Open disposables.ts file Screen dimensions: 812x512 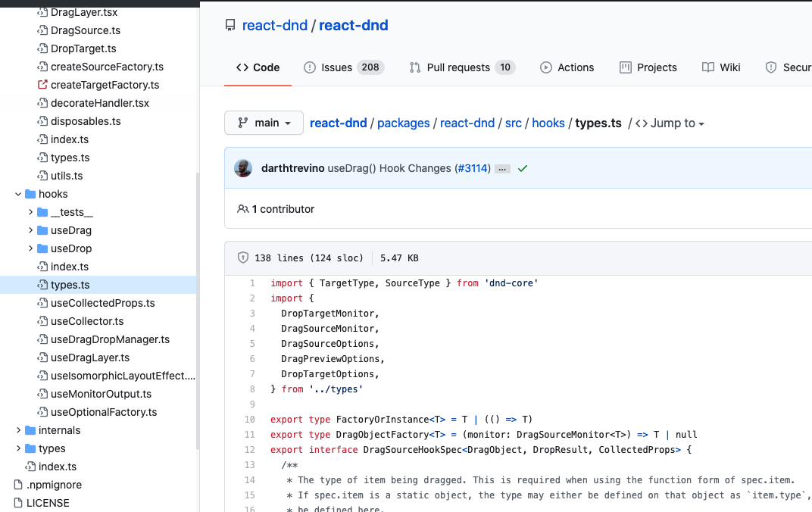(86, 121)
